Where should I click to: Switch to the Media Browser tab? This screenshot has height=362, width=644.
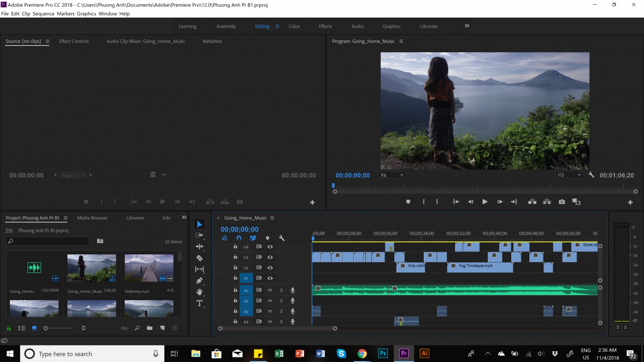click(92, 218)
